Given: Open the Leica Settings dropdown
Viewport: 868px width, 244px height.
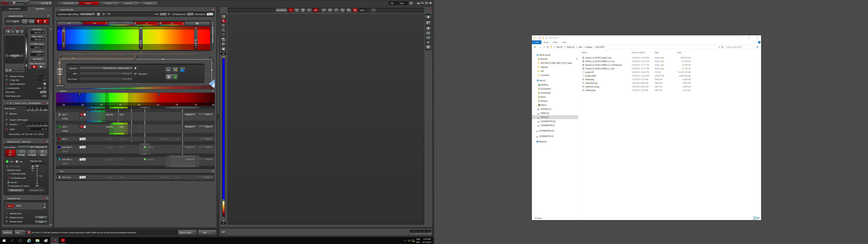Looking at the screenshot, I should click(87, 14).
